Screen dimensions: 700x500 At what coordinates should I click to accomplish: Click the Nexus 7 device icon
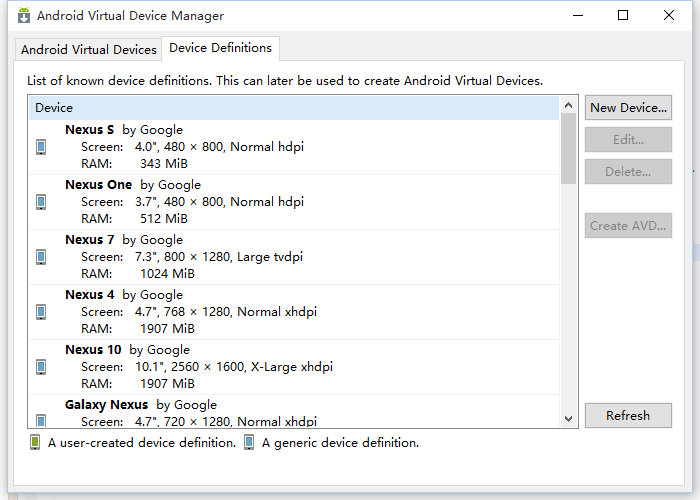pos(41,257)
